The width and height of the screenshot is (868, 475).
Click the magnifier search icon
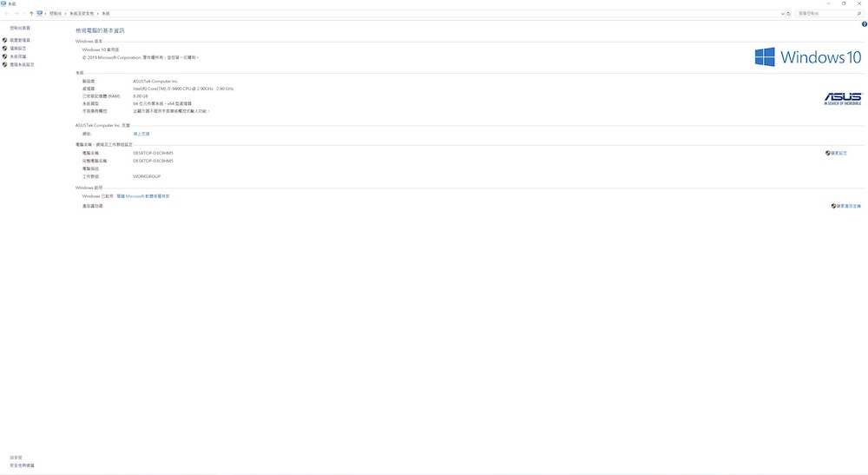(859, 13)
